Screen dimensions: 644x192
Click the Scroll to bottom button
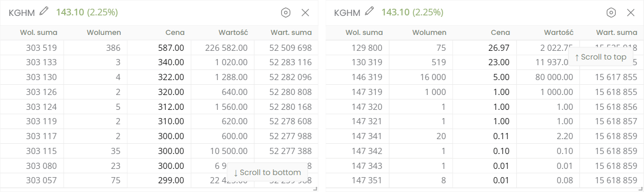click(x=267, y=172)
